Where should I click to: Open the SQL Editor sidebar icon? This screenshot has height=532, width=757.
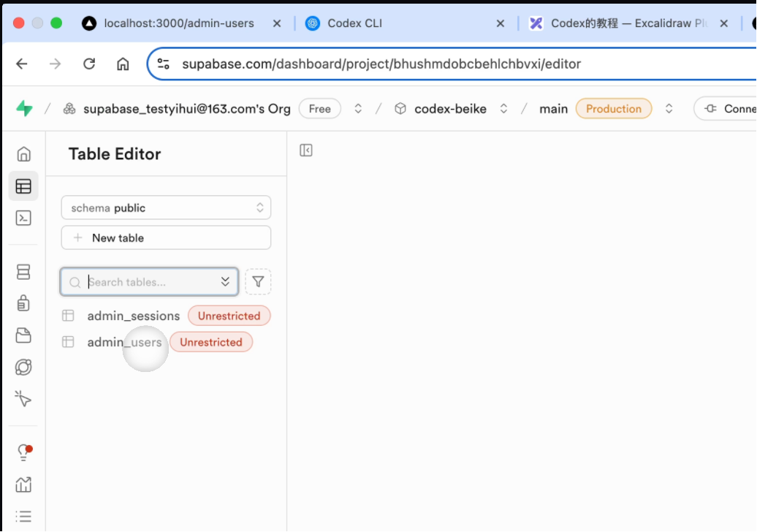point(23,218)
